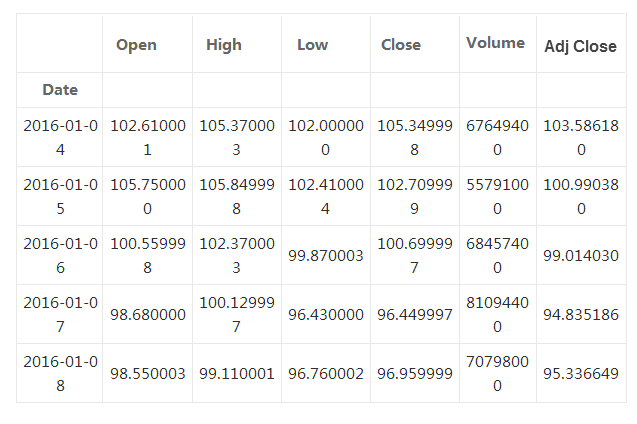Viewport: 637px width, 424px height.
Task: Click the Adj Close column header
Action: 580,46
